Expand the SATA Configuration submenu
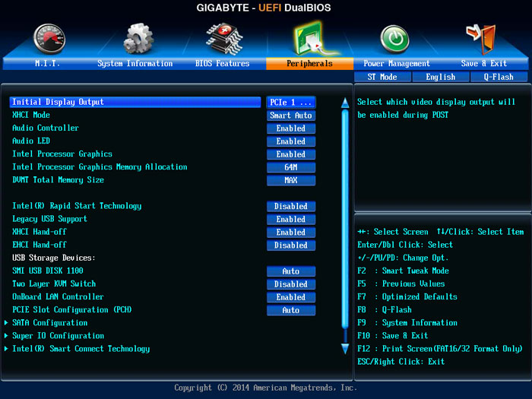 pyautogui.click(x=50, y=323)
